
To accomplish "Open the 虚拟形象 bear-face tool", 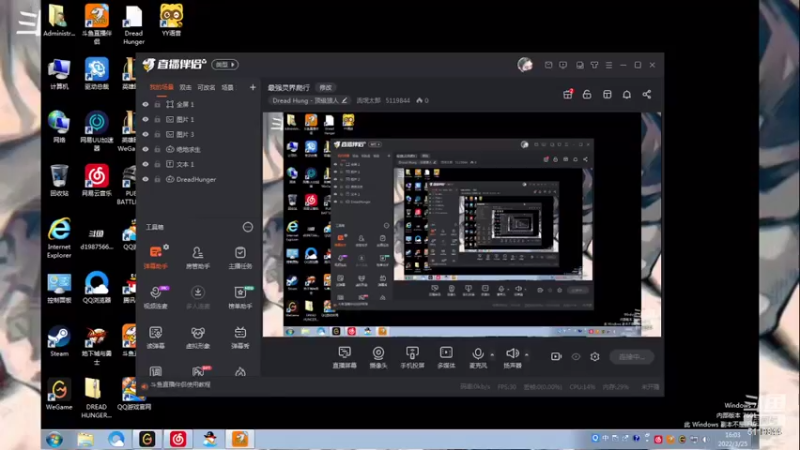I will click(x=197, y=337).
